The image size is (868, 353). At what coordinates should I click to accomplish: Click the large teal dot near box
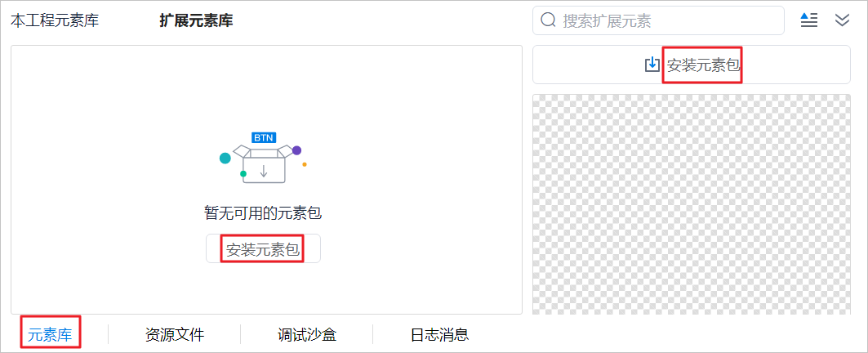click(x=225, y=159)
